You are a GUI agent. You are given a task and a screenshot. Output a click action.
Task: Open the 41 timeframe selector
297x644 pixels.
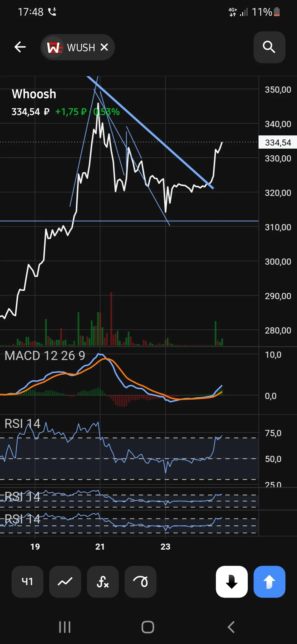click(x=28, y=582)
